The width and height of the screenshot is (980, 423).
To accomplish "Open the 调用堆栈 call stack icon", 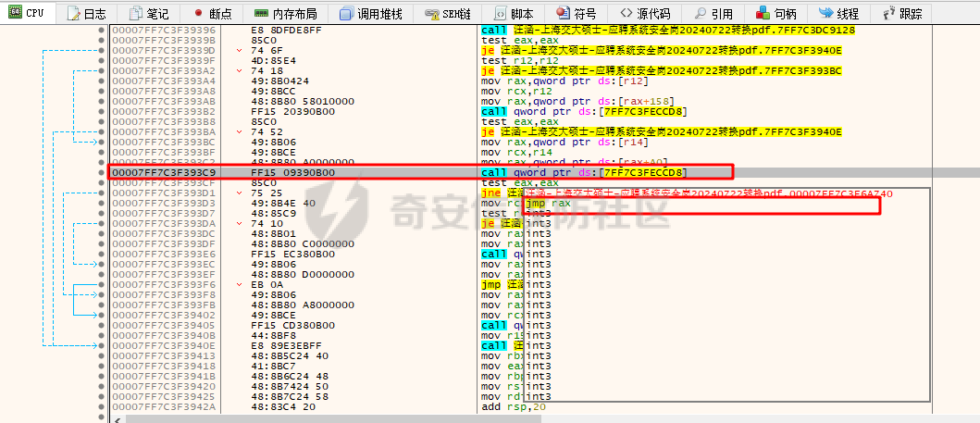I will click(346, 14).
